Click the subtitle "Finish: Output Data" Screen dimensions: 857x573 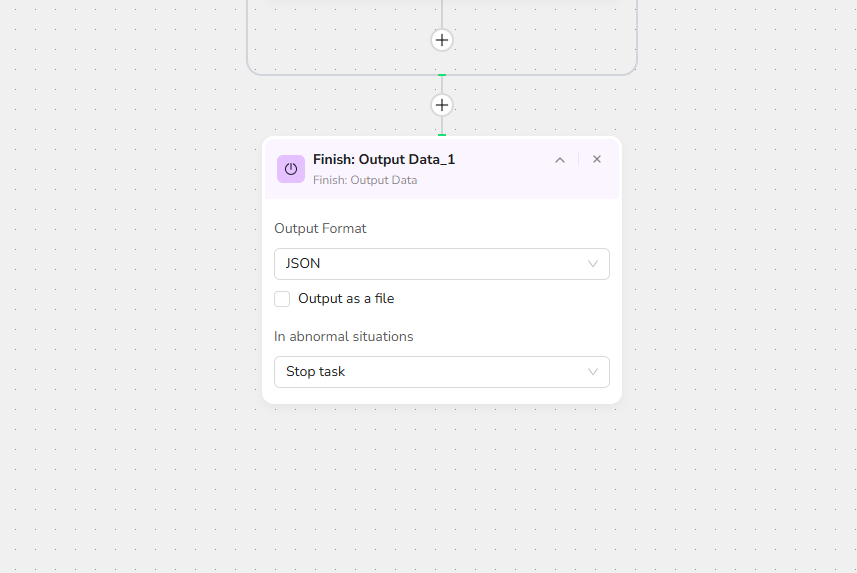point(365,180)
